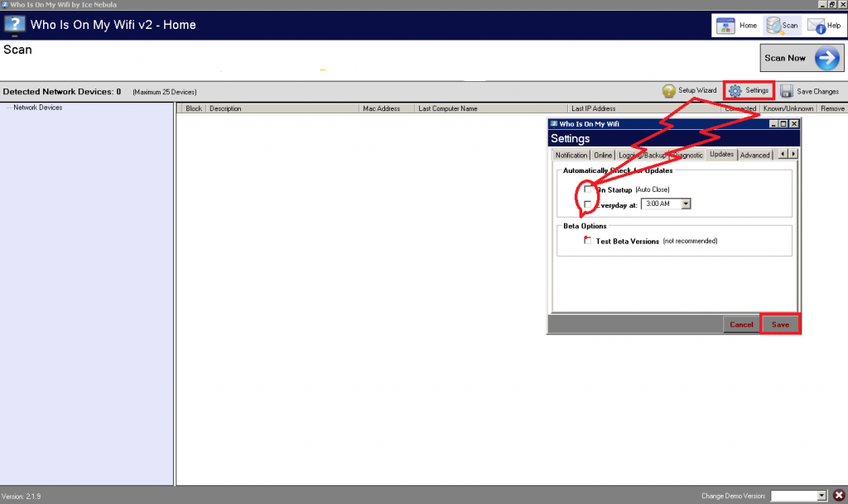Viewport: 848px width, 504px height.
Task: Click Save in Settings dialog
Action: coord(780,324)
